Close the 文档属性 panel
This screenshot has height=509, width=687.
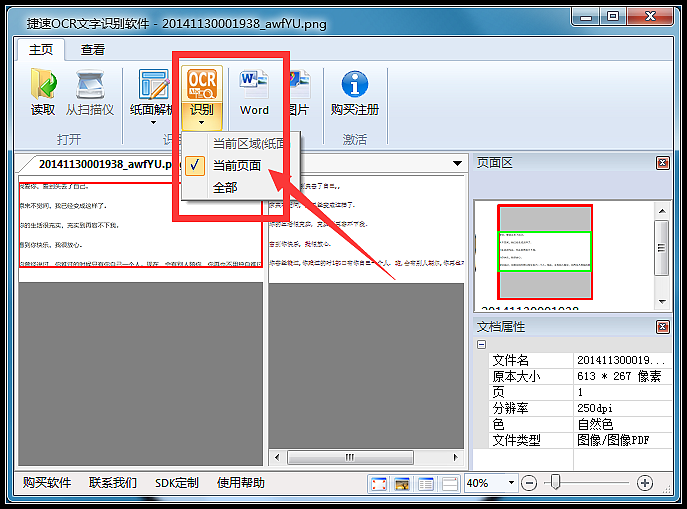coord(662,327)
